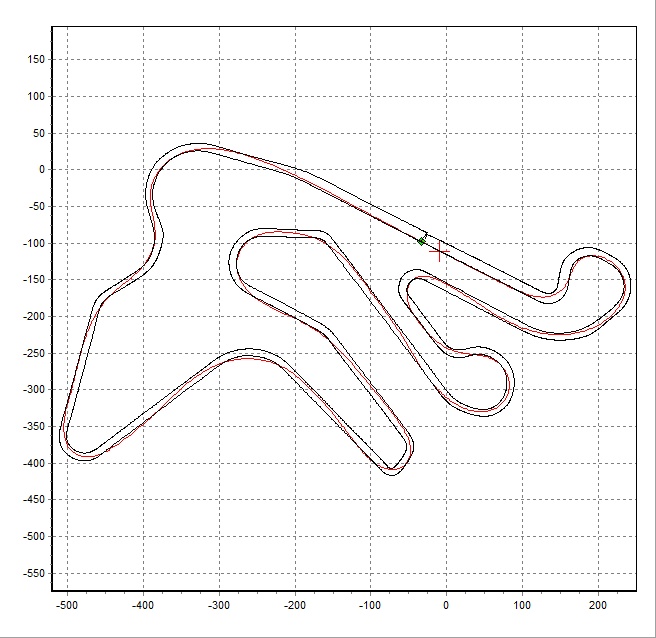Click the -450 label on the vertical axis

(x=33, y=500)
